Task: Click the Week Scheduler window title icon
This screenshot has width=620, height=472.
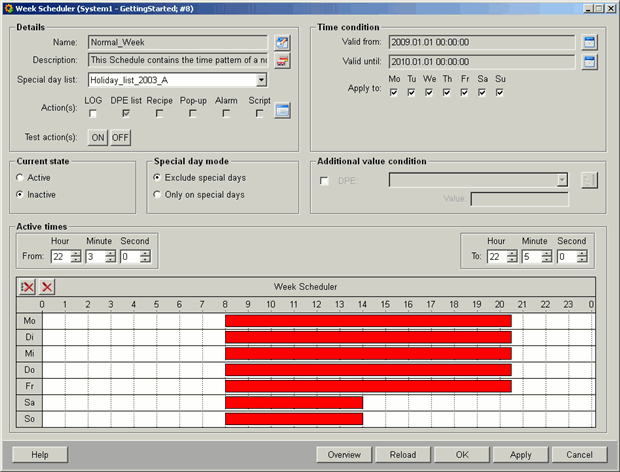Action: (8, 7)
